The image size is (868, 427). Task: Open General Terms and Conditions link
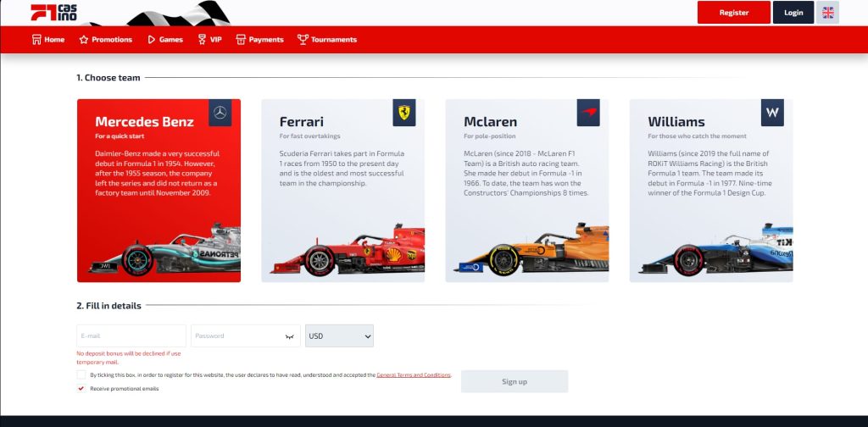[414, 375]
